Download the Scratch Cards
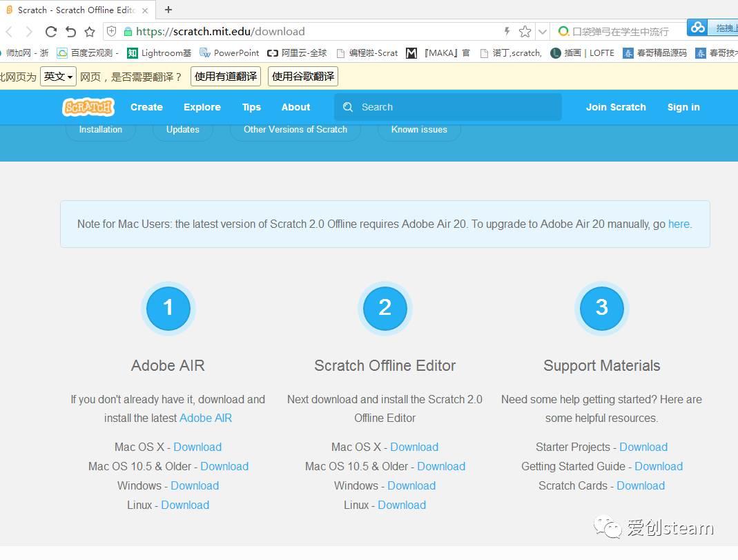 641,485
